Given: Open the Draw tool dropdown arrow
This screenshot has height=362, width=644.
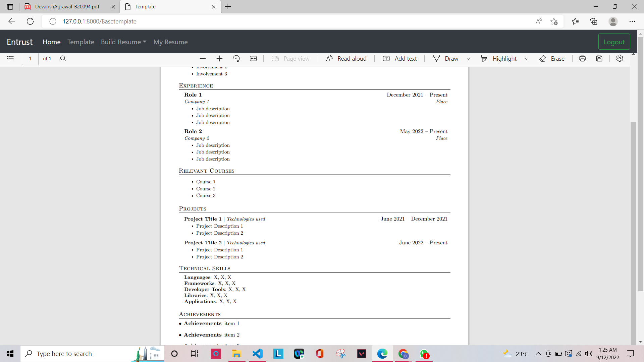Looking at the screenshot, I should (x=468, y=59).
